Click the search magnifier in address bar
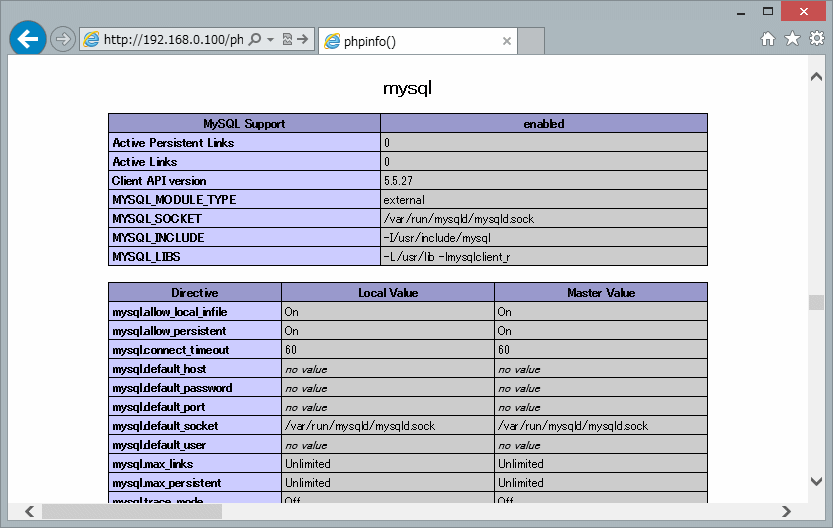 coord(255,39)
